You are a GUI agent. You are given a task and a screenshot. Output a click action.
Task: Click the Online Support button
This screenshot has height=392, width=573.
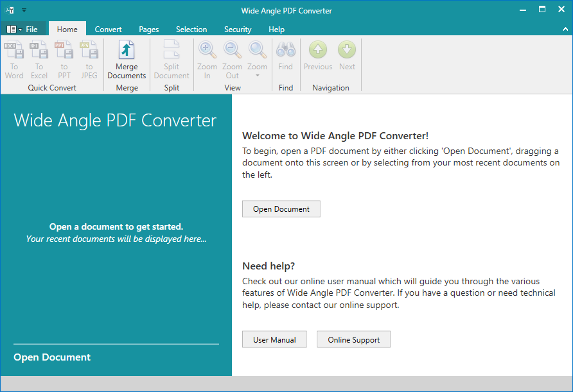point(353,339)
